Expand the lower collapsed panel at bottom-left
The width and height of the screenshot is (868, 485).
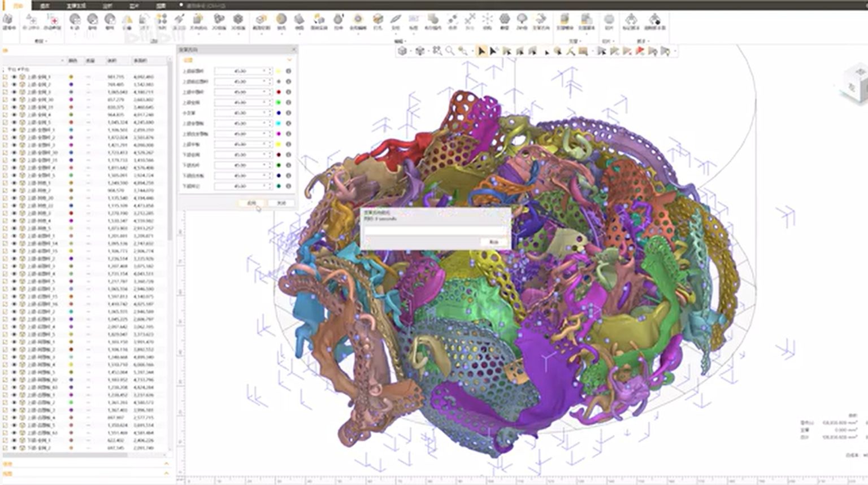coord(166,474)
